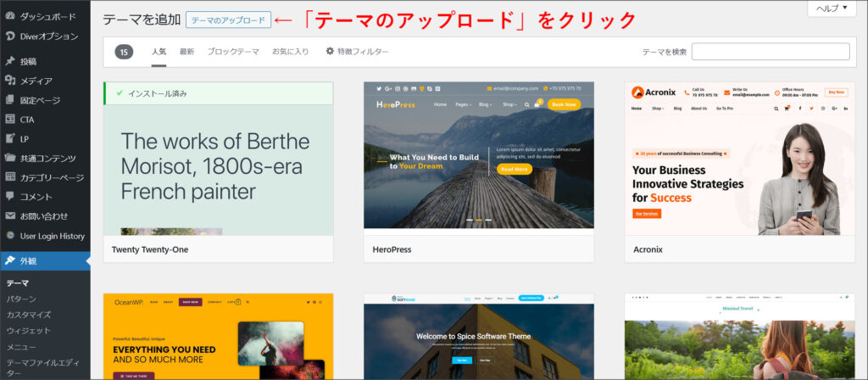Click the テーマのアップロード button
Viewport: 868px width, 380px height.
coord(228,20)
